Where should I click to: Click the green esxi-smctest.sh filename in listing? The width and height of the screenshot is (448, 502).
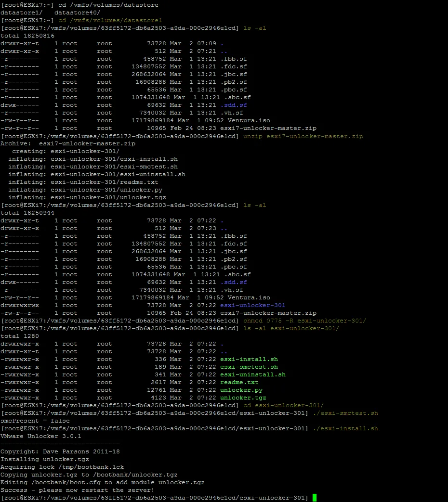click(249, 367)
